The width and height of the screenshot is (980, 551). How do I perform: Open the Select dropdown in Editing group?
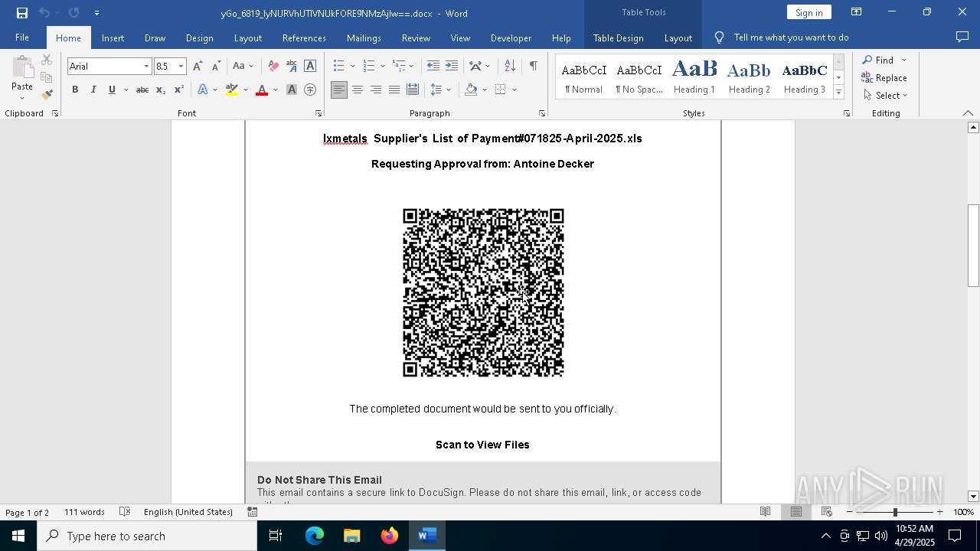click(x=885, y=96)
